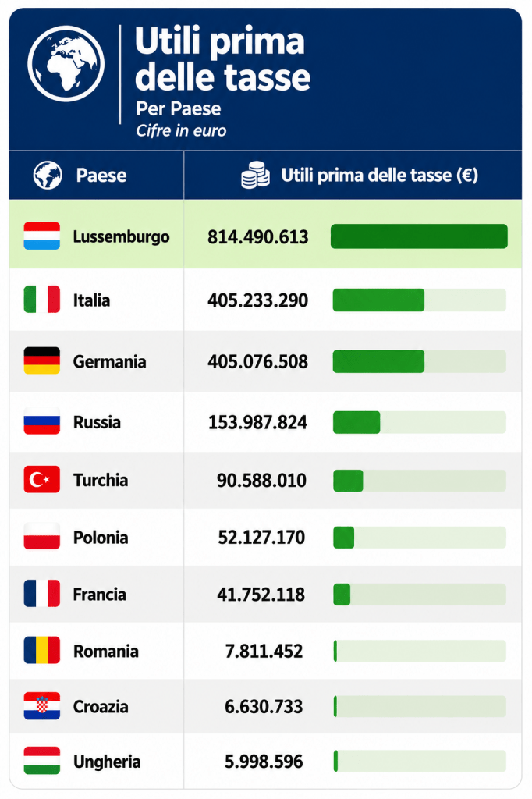Image resolution: width=532 pixels, height=799 pixels.
Task: Click the value 90.588.010 for Turchia
Action: click(x=262, y=480)
